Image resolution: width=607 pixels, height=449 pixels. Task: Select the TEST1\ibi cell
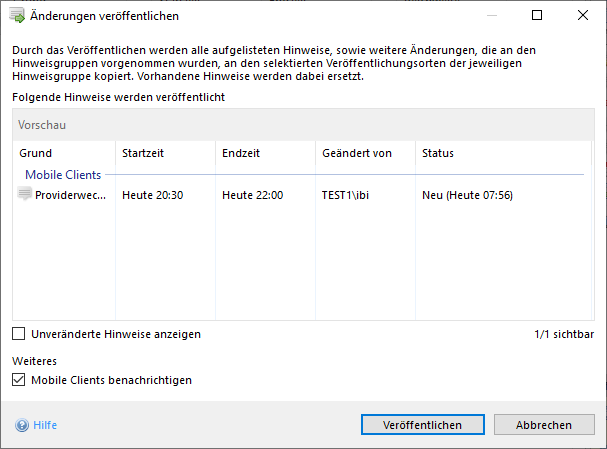[x=346, y=195]
